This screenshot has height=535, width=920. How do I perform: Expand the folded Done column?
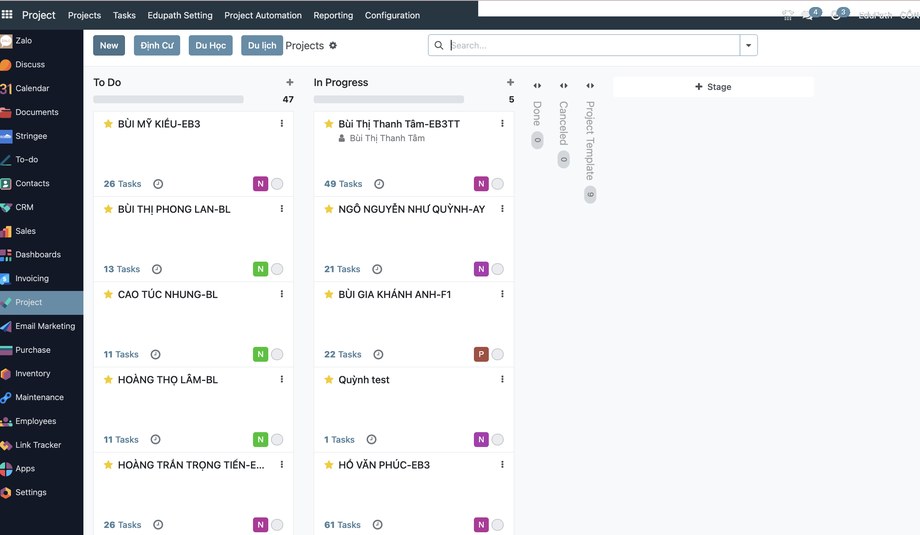[x=537, y=86]
